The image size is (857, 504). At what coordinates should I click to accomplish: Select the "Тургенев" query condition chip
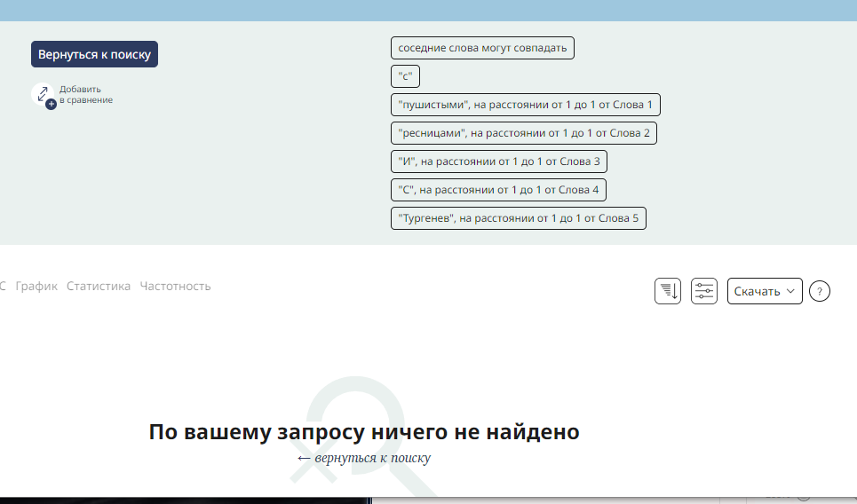coord(518,218)
